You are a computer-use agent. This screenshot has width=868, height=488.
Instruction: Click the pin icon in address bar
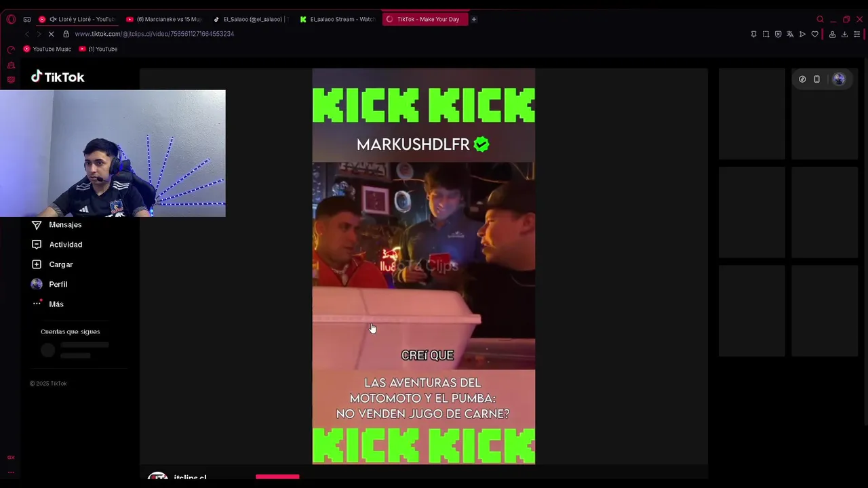[x=753, y=34]
